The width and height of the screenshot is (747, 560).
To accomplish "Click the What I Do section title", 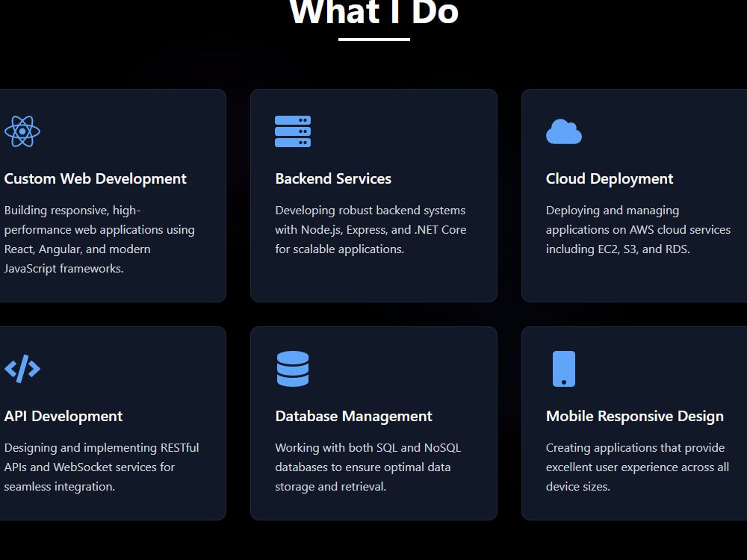I will click(374, 11).
